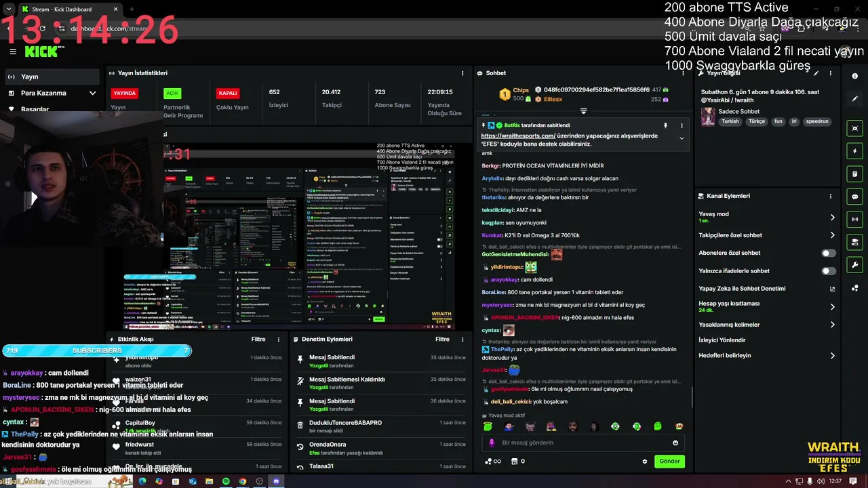Image resolution: width=868 pixels, height=488 pixels.
Task: Open the Yayın bilgisi three-dot menu
Action: click(x=830, y=73)
